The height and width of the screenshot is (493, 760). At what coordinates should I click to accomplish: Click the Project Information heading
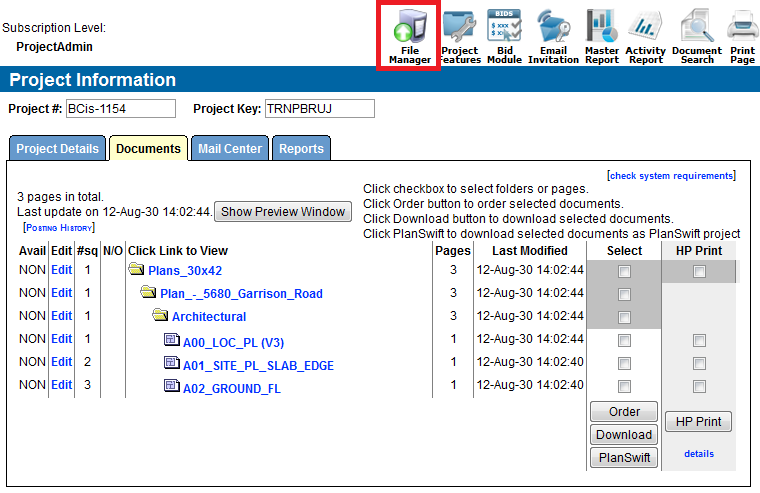[x=93, y=80]
